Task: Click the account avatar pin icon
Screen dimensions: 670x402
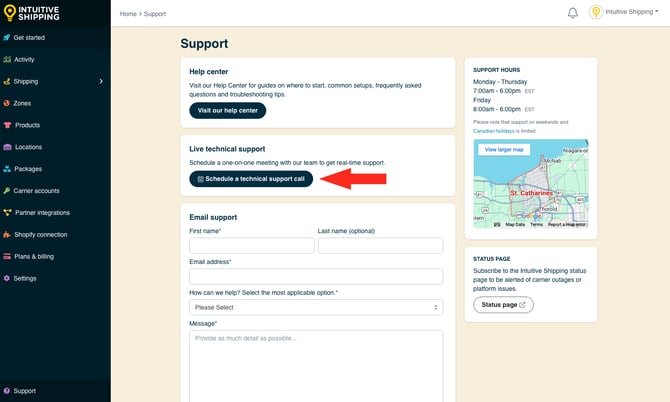Action: (x=596, y=12)
